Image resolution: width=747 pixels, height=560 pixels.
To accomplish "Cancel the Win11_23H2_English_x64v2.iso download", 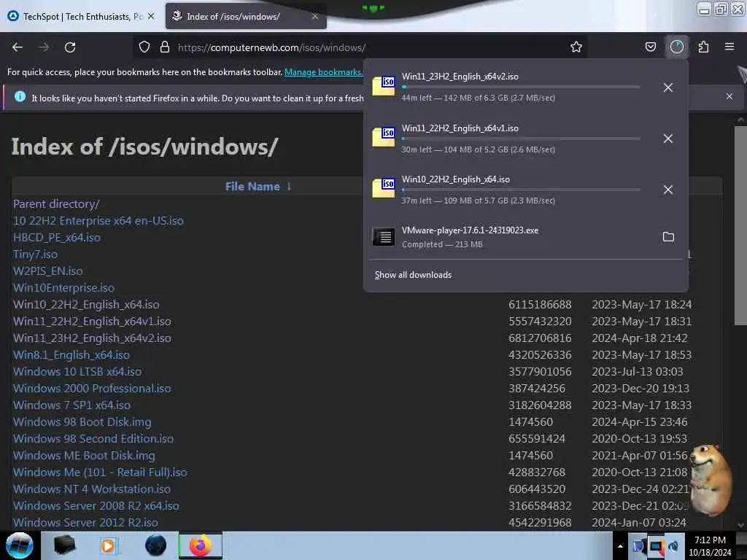I will (668, 87).
